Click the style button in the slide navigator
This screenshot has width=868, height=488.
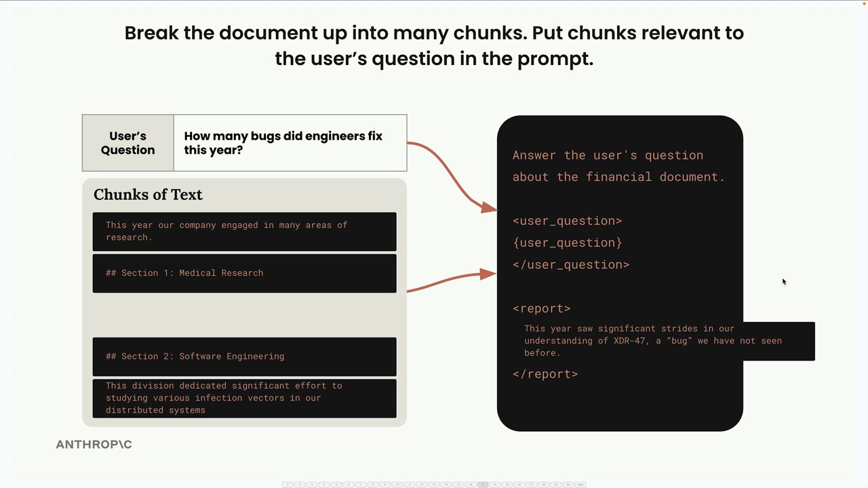(580, 485)
